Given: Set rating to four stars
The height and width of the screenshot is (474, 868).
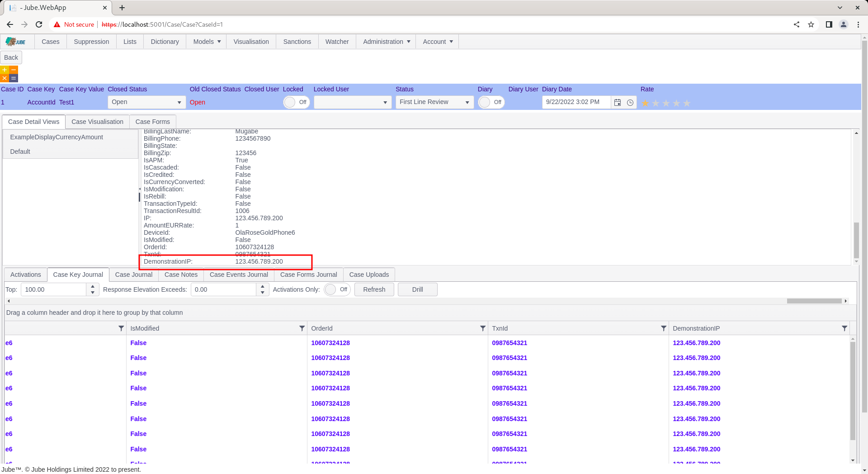Looking at the screenshot, I should [x=676, y=103].
